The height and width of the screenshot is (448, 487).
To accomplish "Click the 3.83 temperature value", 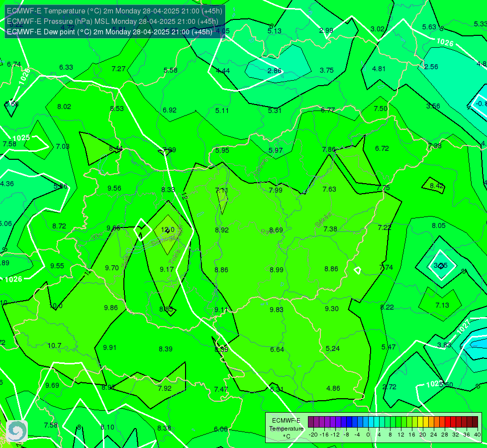I will [x=444, y=345].
